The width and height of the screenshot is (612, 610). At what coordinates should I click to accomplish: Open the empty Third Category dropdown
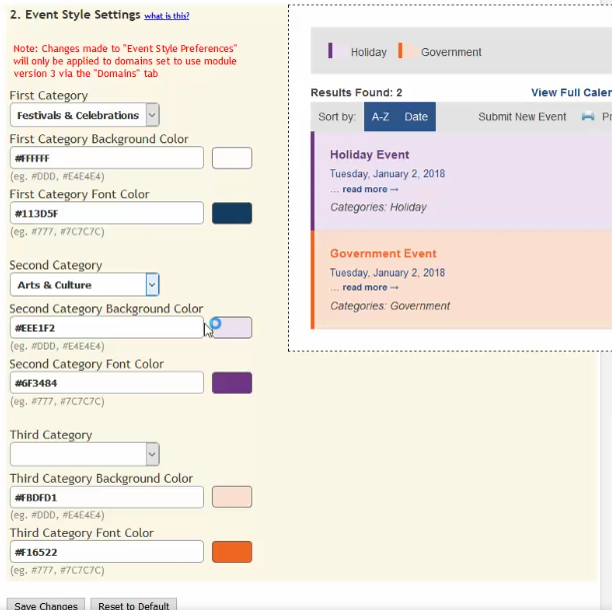coord(85,454)
